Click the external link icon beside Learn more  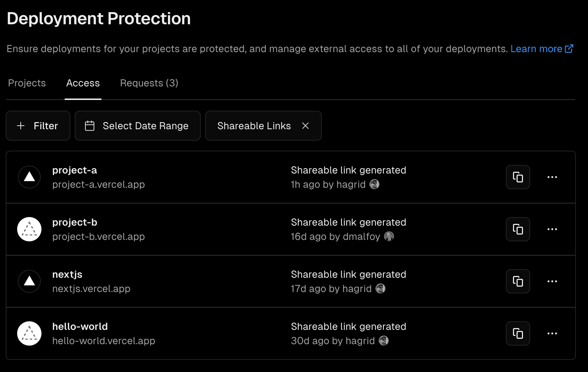(x=569, y=49)
